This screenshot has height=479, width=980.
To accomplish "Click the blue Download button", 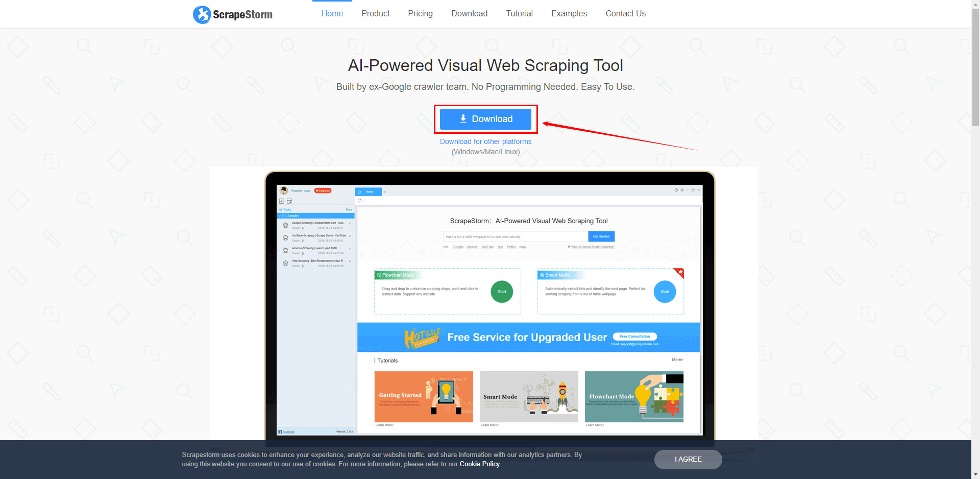I will [x=485, y=119].
